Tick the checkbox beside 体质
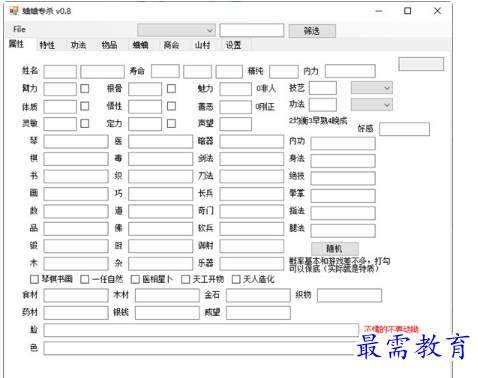The image size is (478, 378). tap(85, 106)
